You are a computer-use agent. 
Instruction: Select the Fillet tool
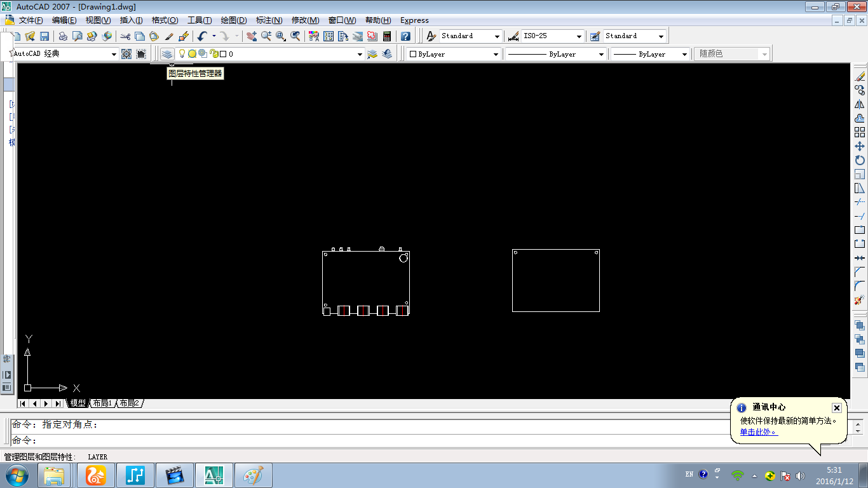point(860,286)
